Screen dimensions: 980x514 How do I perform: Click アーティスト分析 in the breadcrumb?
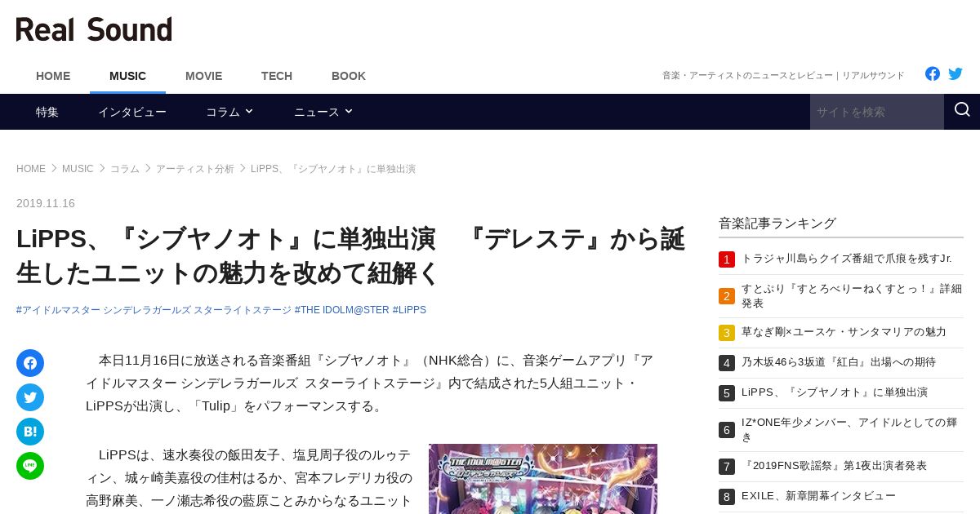[x=195, y=169]
